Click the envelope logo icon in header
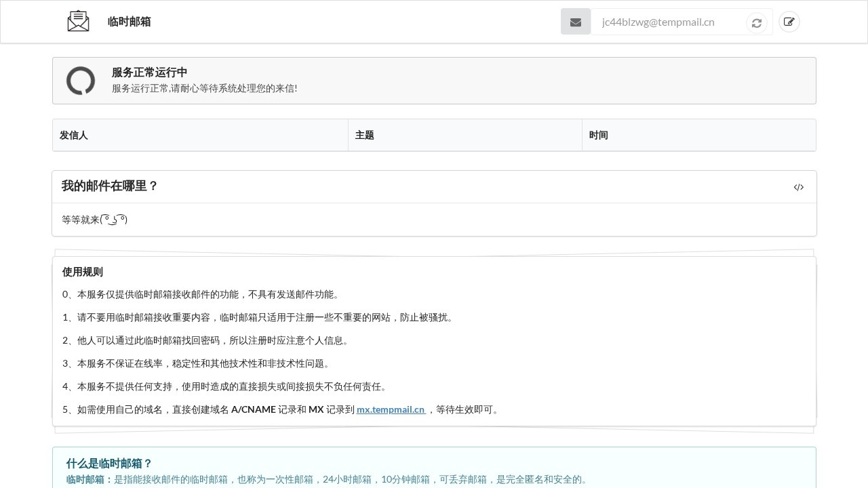The height and width of the screenshot is (488, 868). click(79, 22)
